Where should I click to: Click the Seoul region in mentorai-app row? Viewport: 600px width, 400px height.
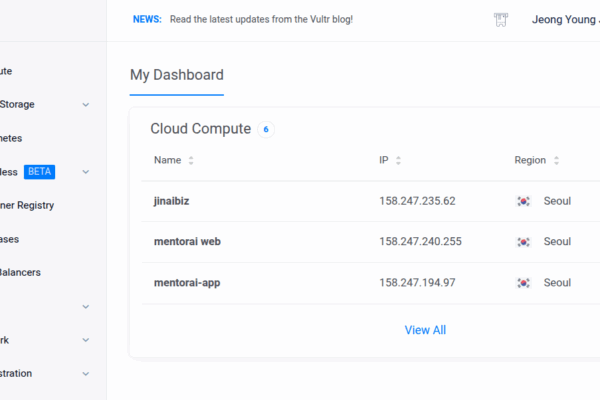557,283
